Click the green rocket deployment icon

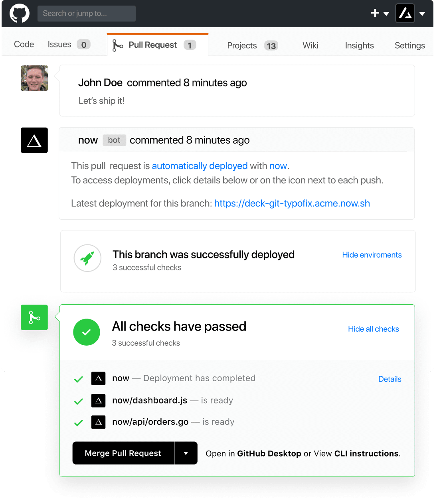[87, 258]
